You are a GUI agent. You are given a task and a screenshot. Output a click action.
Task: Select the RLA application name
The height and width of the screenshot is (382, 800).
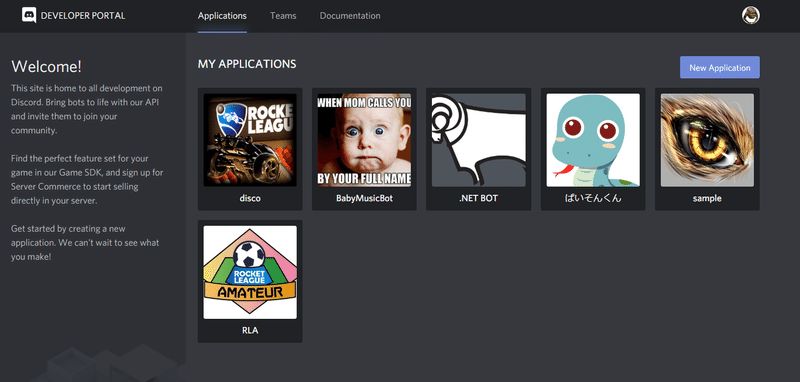pos(250,330)
